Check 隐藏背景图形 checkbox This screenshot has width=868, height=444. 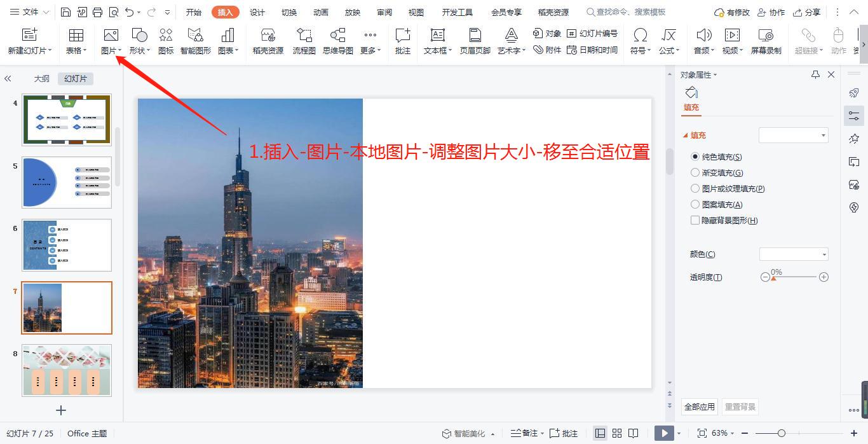tap(695, 220)
